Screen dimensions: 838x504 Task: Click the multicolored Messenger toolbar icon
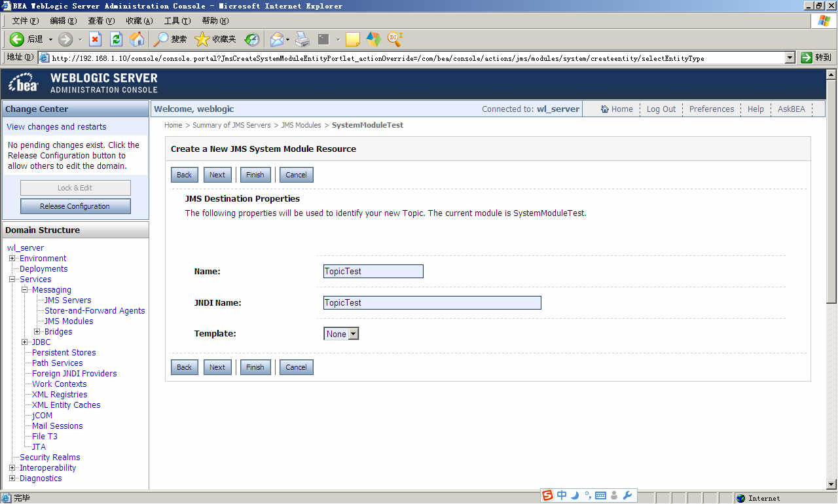tap(374, 39)
